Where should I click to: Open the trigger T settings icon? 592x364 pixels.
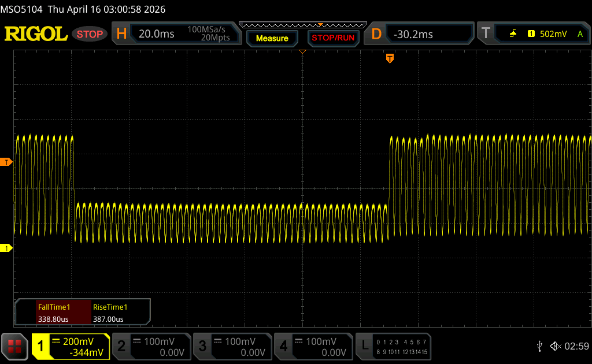tap(486, 34)
